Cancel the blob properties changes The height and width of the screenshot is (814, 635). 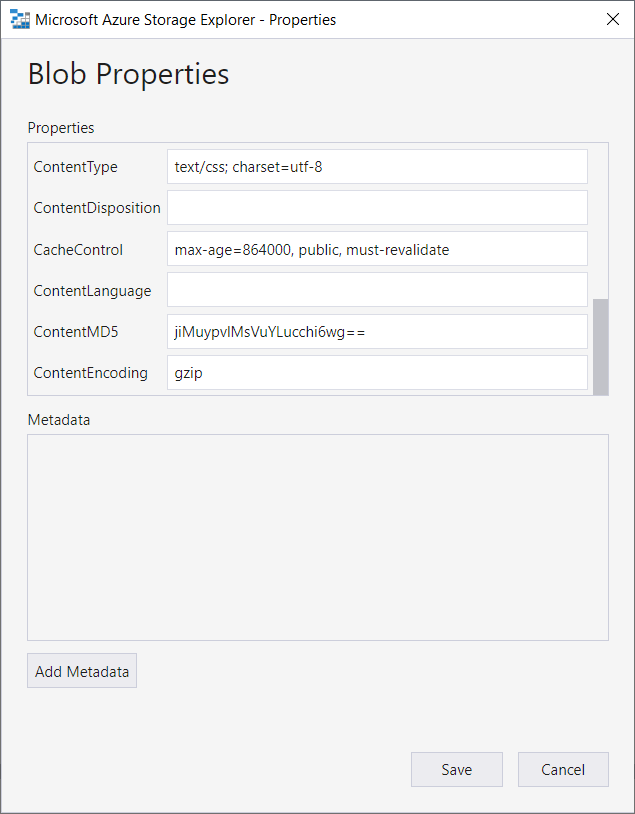point(563,770)
